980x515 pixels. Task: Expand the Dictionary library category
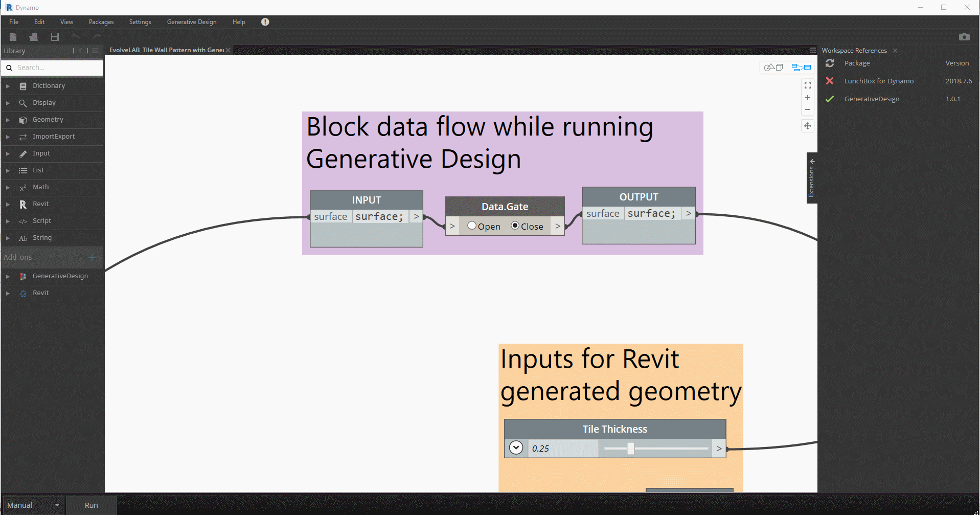[x=8, y=86]
